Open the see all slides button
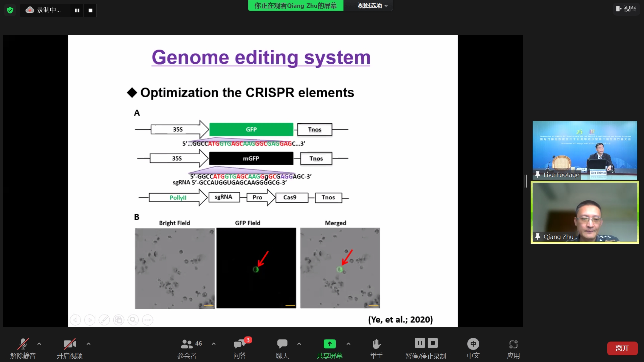The height and width of the screenshot is (362, 644). (x=119, y=320)
